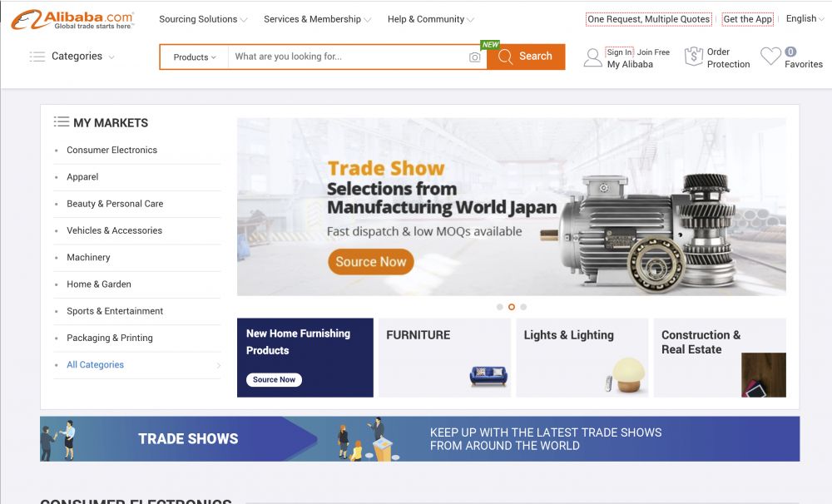The image size is (832, 504).
Task: Open New Home Furnishing Products card
Action: pos(305,358)
